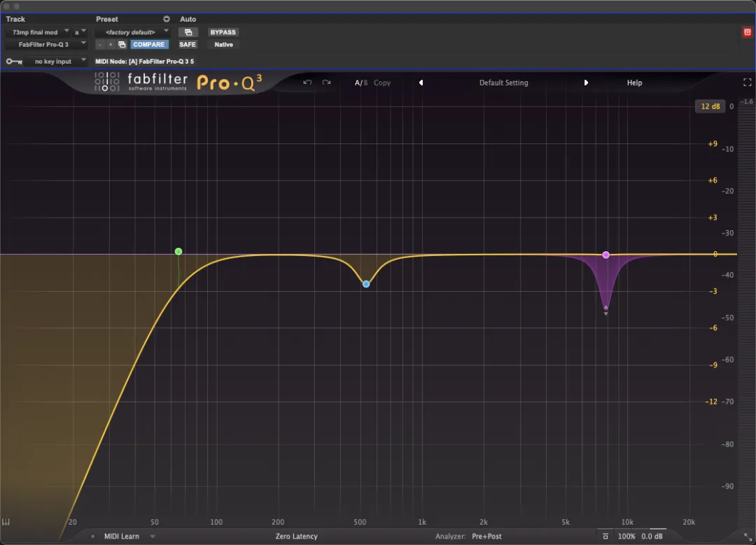Click the redo arrow icon

326,83
